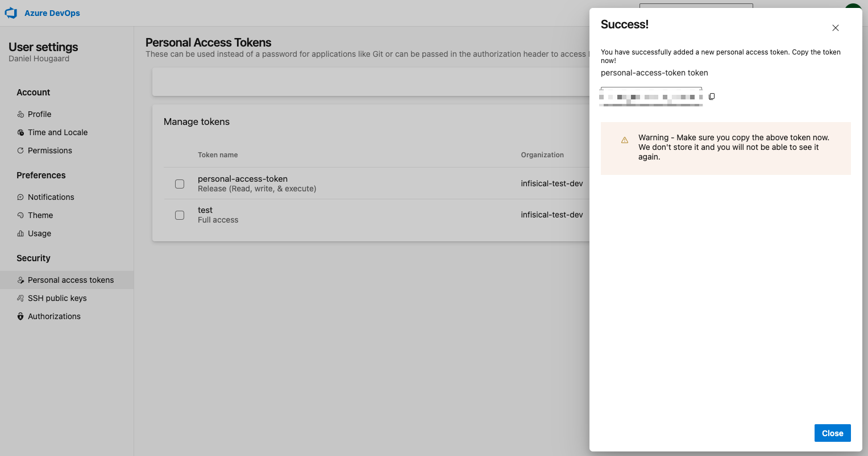The width and height of the screenshot is (868, 456).
Task: Click 'Release (Read, write, & execute)' scope text
Action: (x=257, y=189)
